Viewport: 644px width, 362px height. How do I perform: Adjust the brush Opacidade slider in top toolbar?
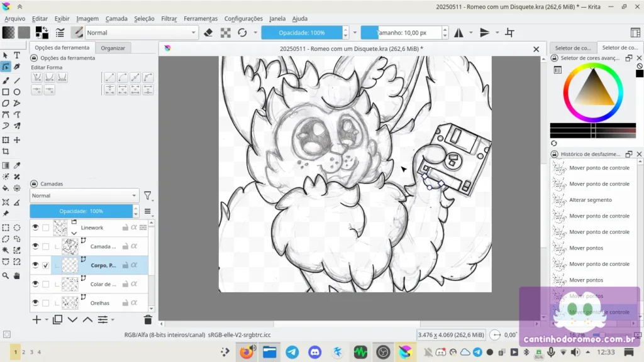click(x=302, y=33)
